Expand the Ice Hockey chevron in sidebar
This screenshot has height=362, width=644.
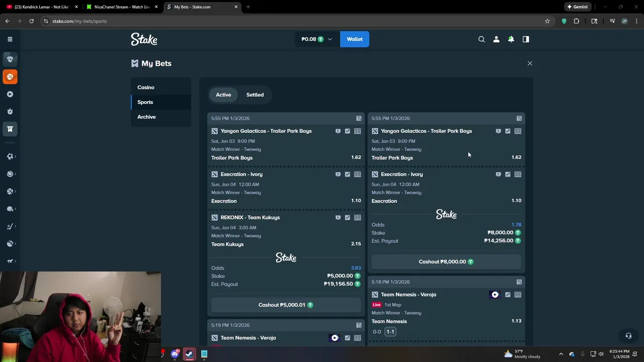(x=16, y=226)
